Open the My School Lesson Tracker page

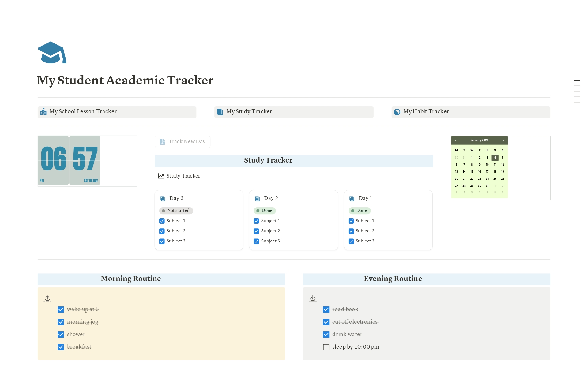point(83,112)
